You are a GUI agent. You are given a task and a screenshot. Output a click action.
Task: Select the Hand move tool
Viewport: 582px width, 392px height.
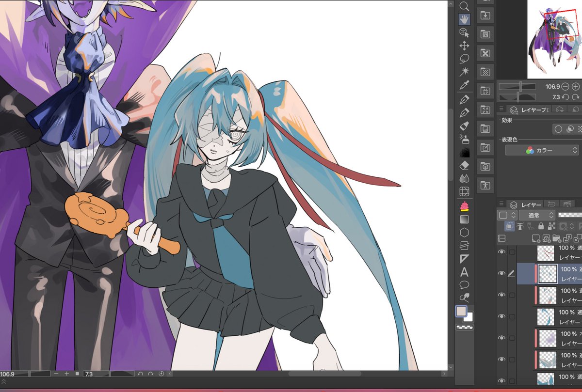pos(464,19)
